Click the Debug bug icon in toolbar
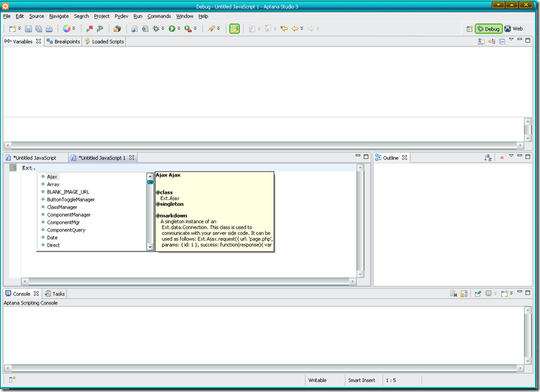This screenshot has width=540, height=392. tap(156, 29)
